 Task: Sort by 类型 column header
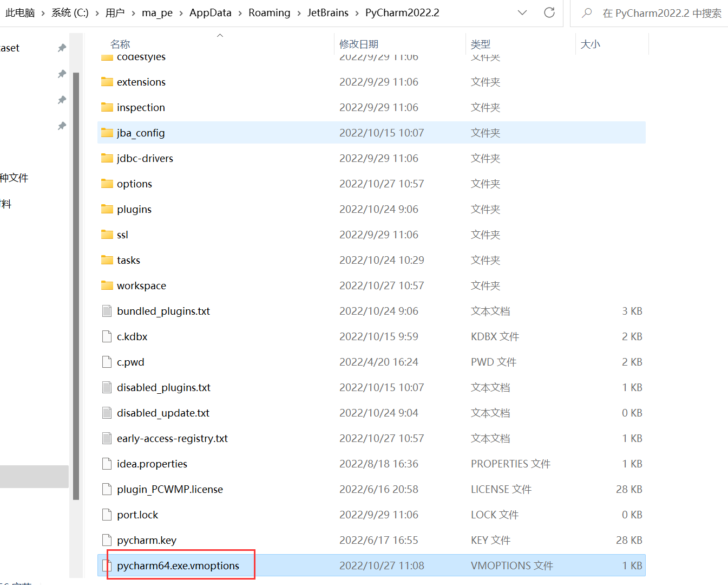481,44
